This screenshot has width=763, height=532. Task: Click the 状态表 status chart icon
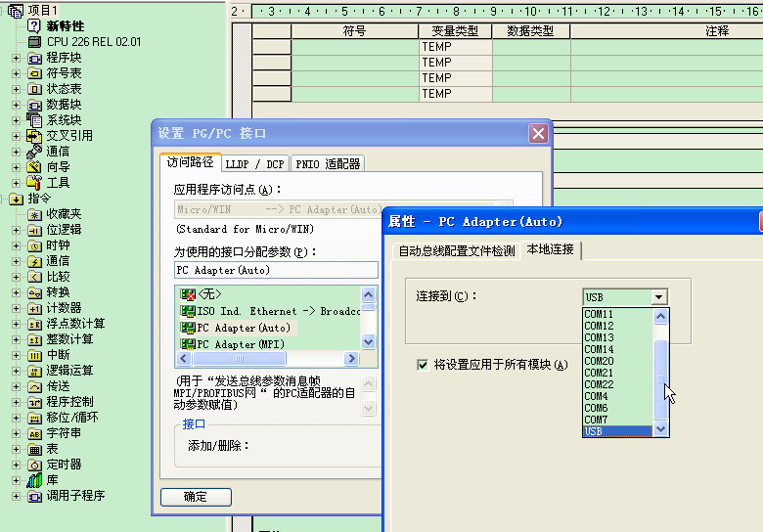point(34,89)
